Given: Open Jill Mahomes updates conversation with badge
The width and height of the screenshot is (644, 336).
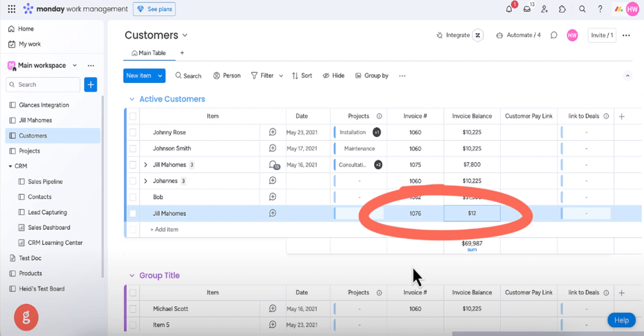Looking at the screenshot, I should click(274, 165).
